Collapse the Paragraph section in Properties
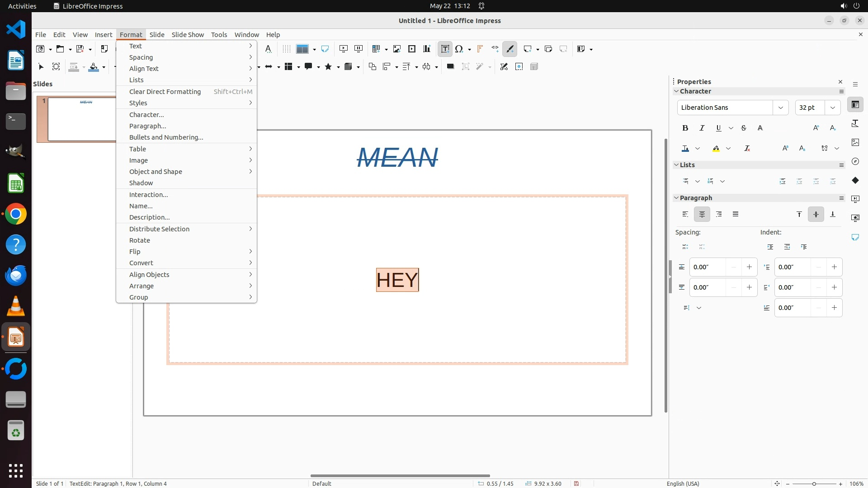Viewport: 868px width, 488px height. (x=677, y=198)
